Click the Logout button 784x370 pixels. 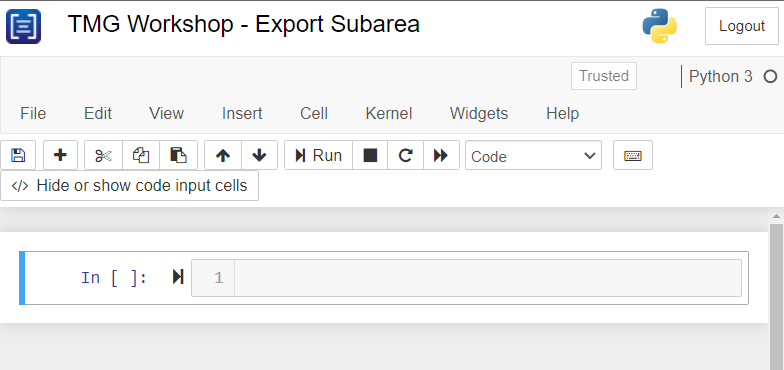click(x=742, y=26)
